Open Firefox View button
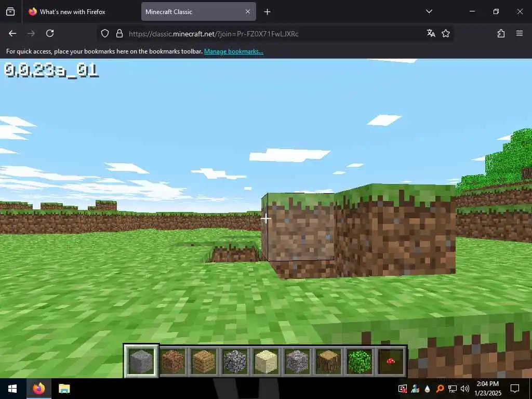This screenshot has width=532, height=399. 10,11
